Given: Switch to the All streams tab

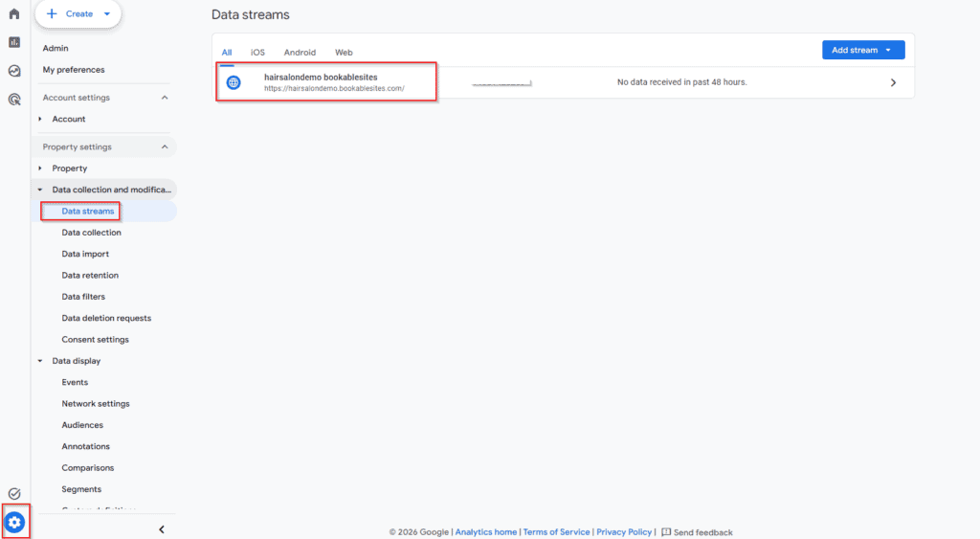Looking at the screenshot, I should tap(227, 53).
